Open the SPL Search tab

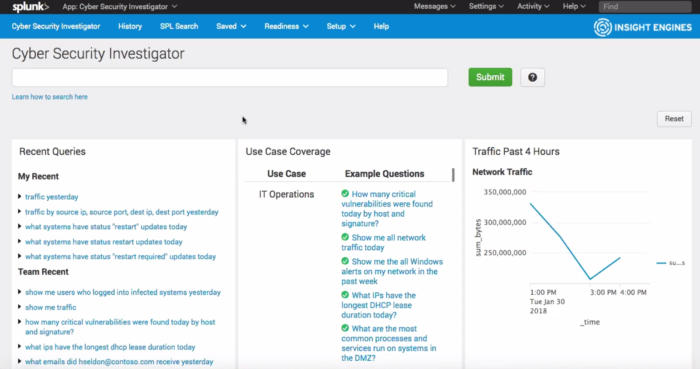coord(179,26)
